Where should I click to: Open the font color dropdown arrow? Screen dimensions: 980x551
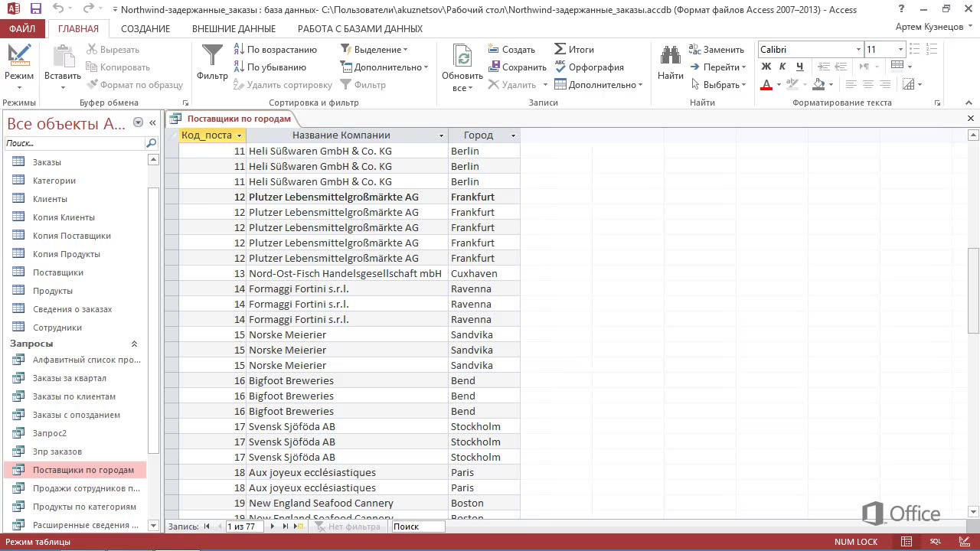pyautogui.click(x=779, y=85)
